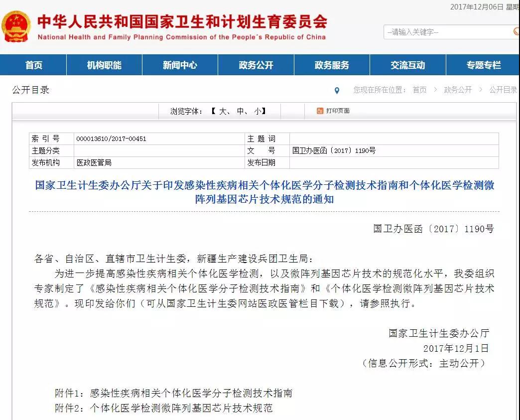
Task: Open the 首页 navigation menu item
Action: coord(34,65)
